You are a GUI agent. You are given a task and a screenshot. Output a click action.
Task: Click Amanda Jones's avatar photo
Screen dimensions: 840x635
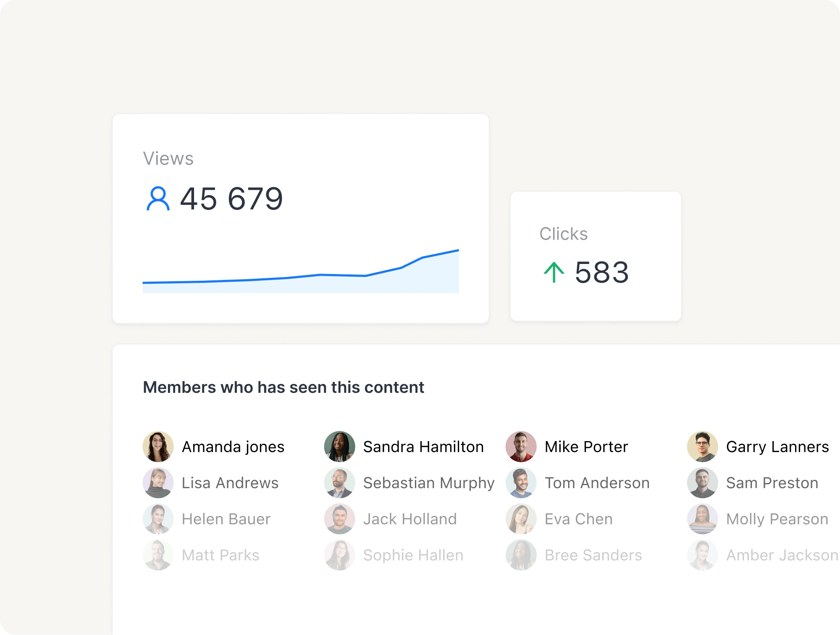pyautogui.click(x=158, y=447)
